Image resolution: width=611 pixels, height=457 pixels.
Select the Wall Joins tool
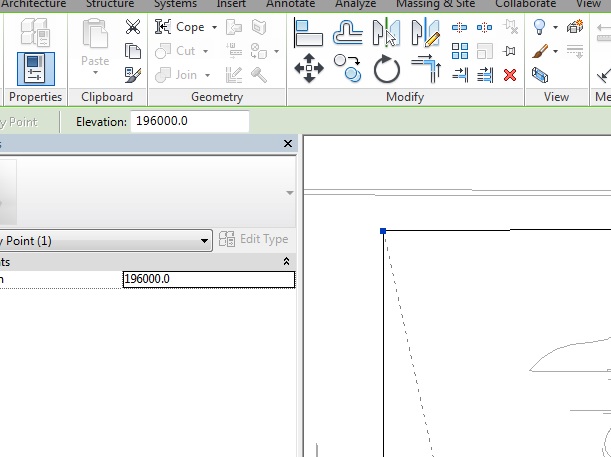tap(234, 75)
